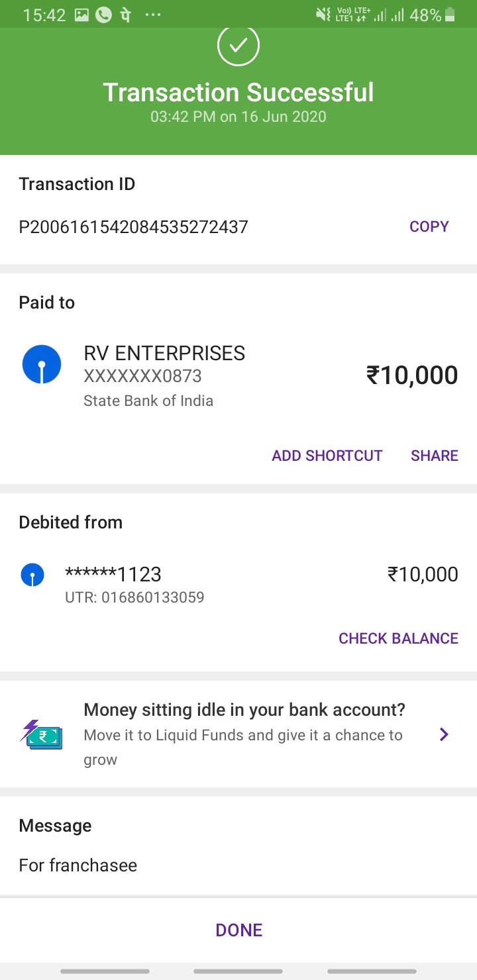
Task: Tap the Transaction ID number text
Action: (133, 227)
